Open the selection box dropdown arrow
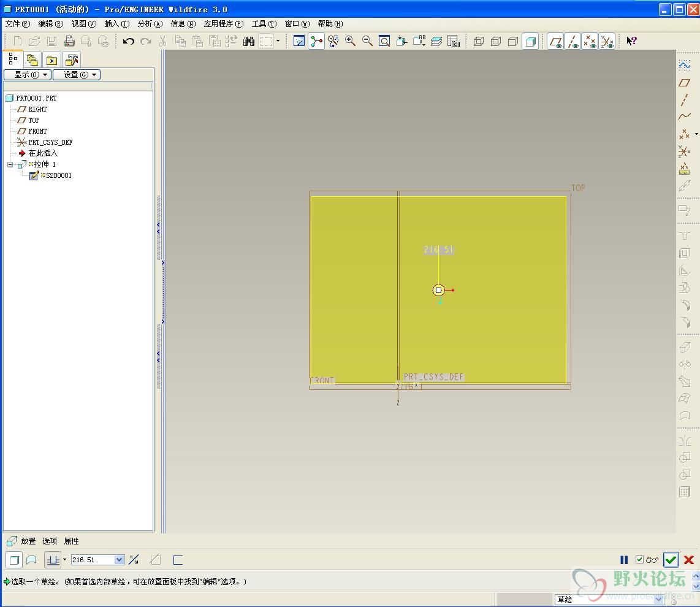 278,41
